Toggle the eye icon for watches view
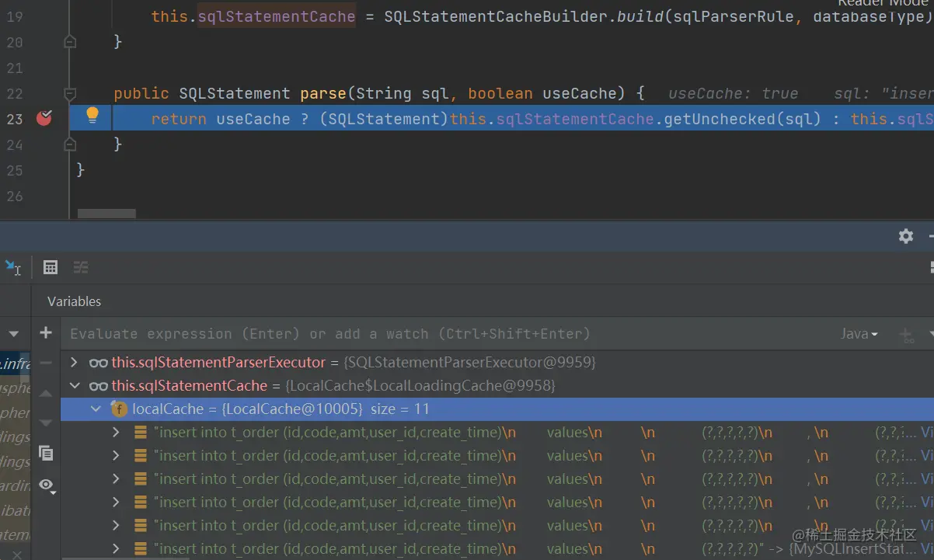The height and width of the screenshot is (560, 934). tap(46, 485)
